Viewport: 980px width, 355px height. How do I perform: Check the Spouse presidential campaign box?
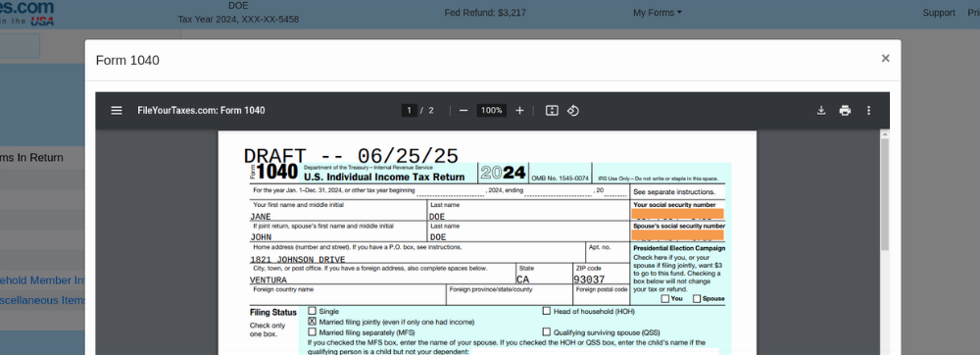[x=696, y=299]
